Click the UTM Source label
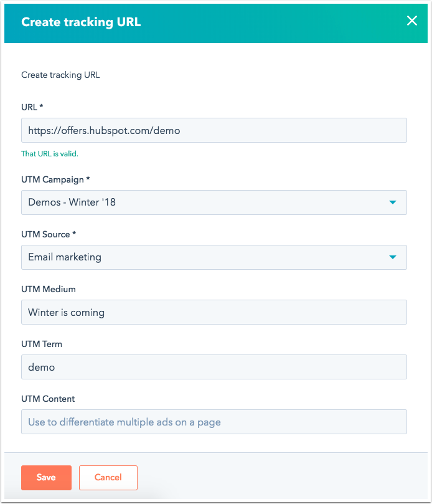The height and width of the screenshot is (504, 432). click(47, 234)
